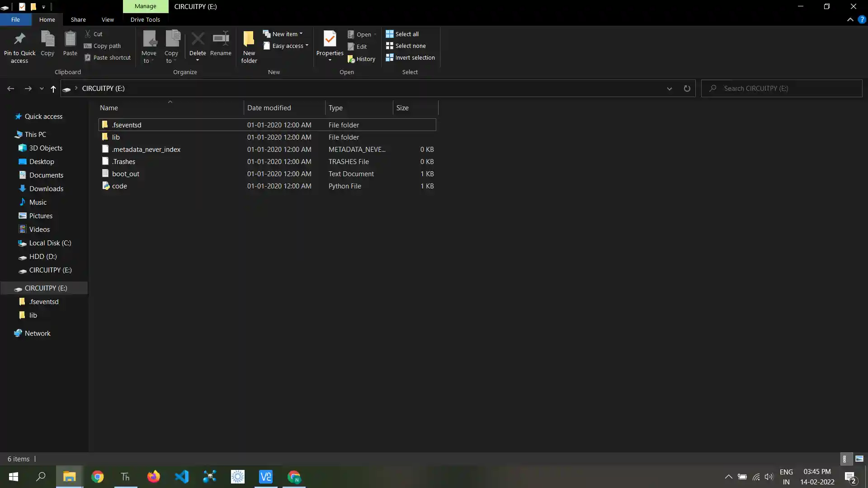This screenshot has height=488, width=868.
Task: Collapse the ribbon with the chevron
Action: (x=850, y=20)
